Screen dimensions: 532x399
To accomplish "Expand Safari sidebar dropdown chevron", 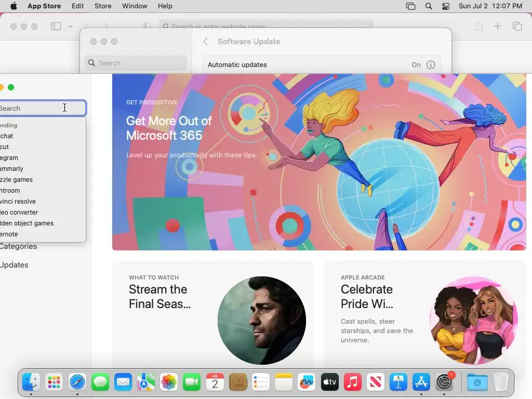I will 71,26.
